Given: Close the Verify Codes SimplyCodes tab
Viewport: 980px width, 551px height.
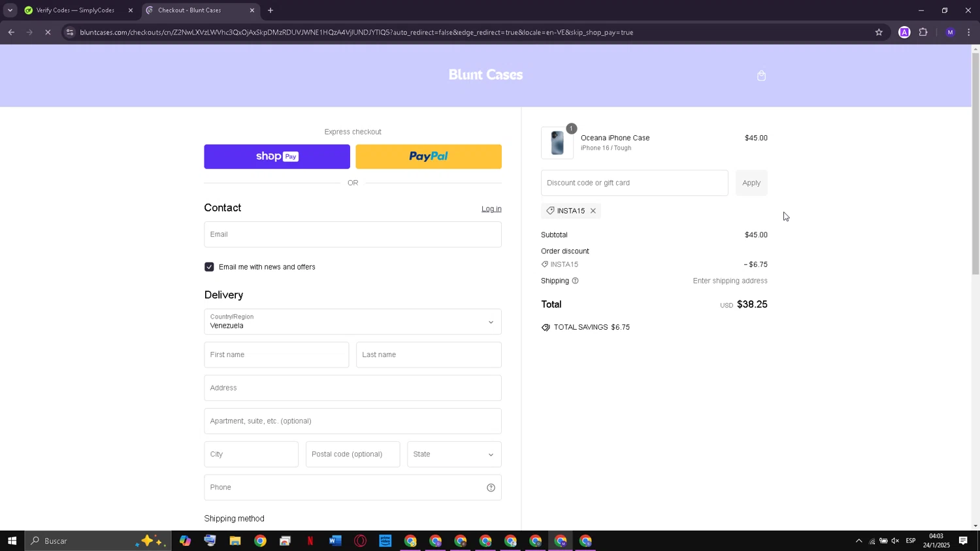Looking at the screenshot, I should 130,10.
